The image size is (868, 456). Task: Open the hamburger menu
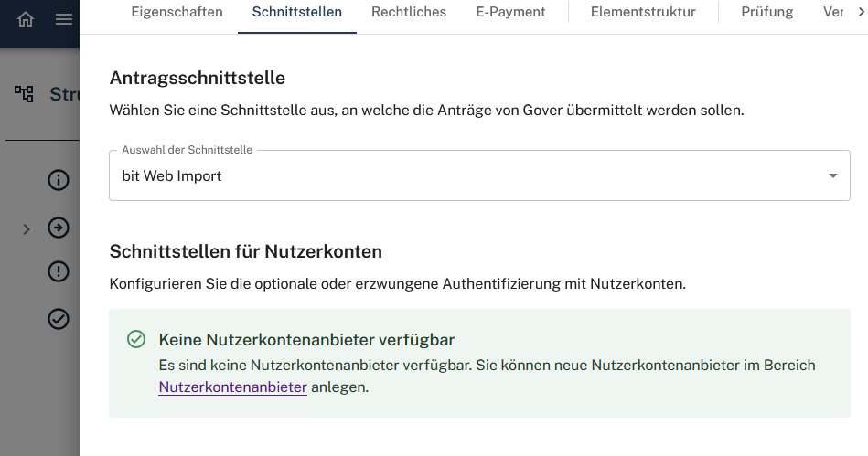[x=64, y=19]
